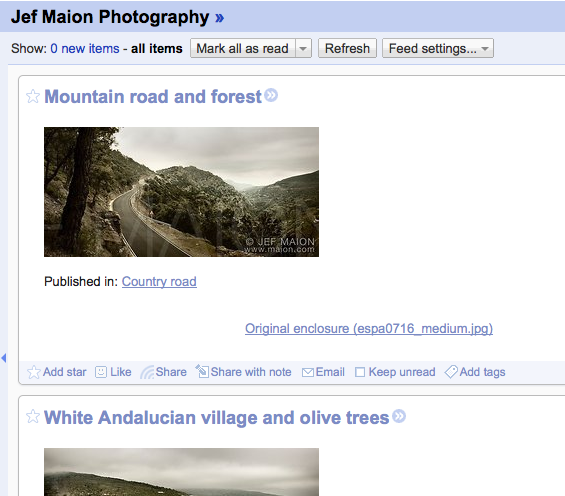Show 0 new items only
Viewport: 565px width, 496px height.
[x=85, y=48]
